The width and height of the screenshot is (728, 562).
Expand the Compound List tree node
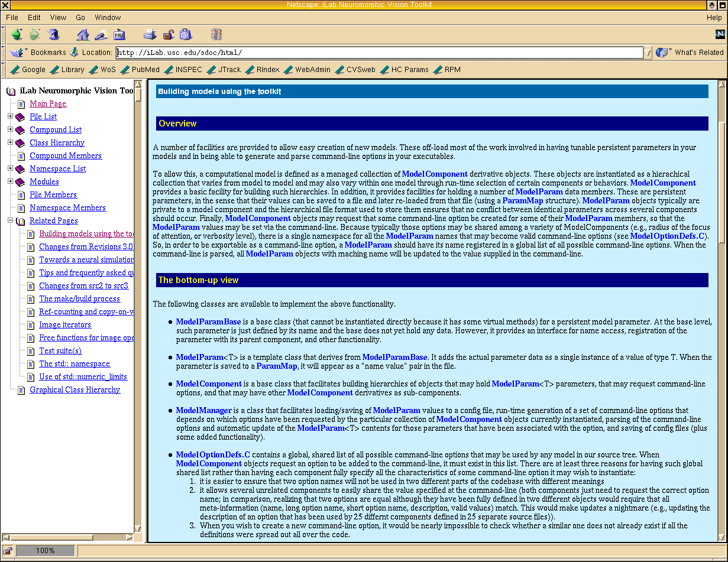pyautogui.click(x=10, y=129)
